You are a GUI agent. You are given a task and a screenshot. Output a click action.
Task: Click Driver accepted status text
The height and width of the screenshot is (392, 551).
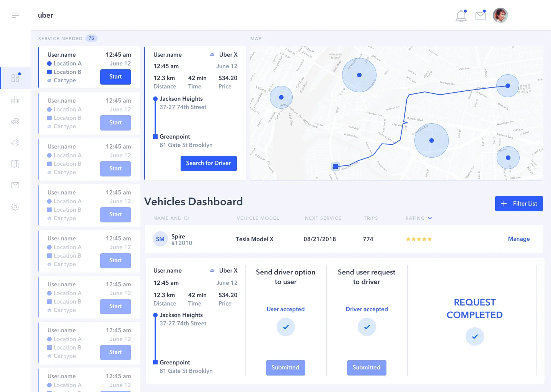[367, 309]
